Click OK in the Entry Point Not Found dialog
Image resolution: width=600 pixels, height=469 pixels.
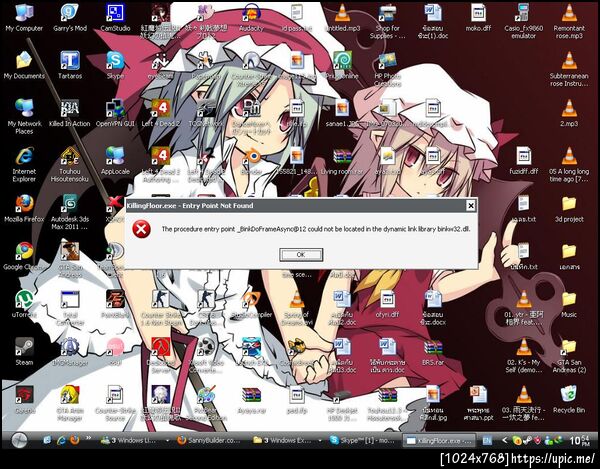click(301, 254)
